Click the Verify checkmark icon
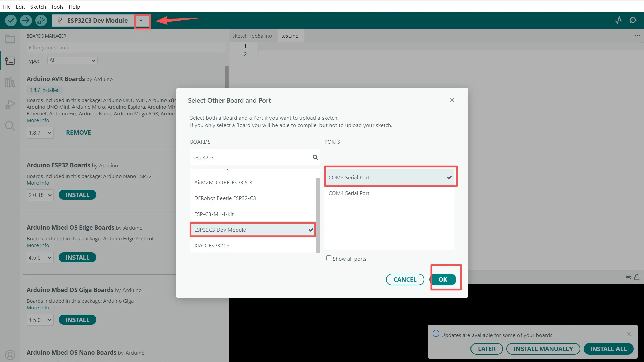This screenshot has width=644, height=362. point(11,21)
